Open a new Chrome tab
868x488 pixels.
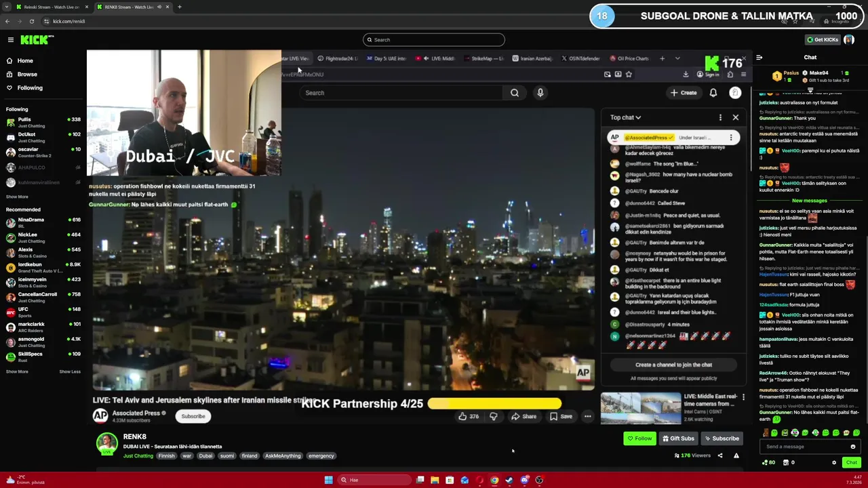click(x=179, y=7)
